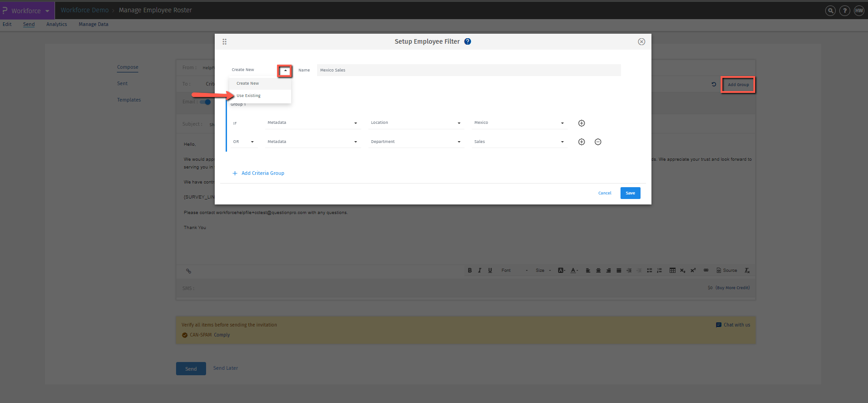Switch to the Compose tab

pos(127,67)
